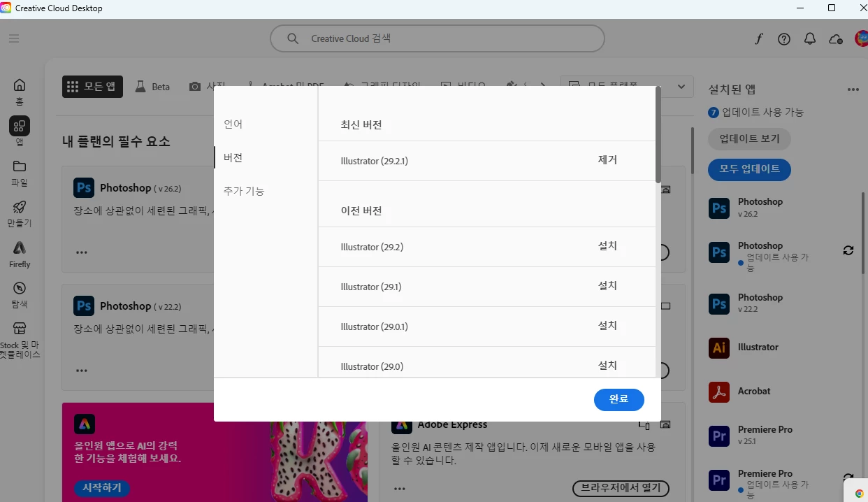Open more options on Adobe Express card
Viewport: 868px width, 502px height.
399,489
